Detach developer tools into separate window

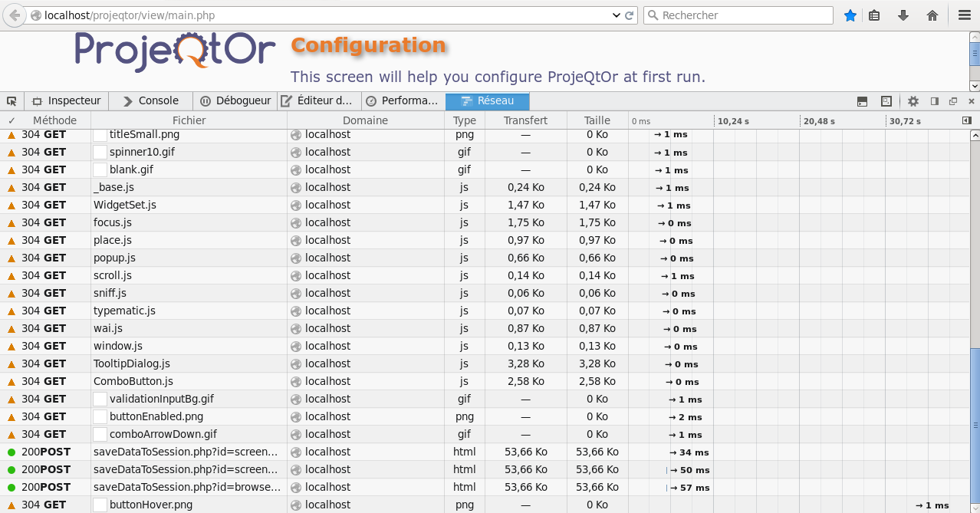(x=953, y=101)
